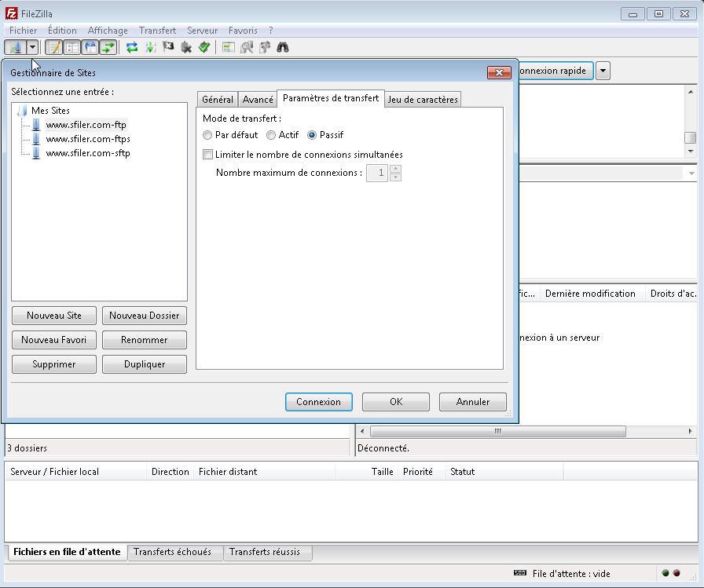This screenshot has height=588, width=704.
Task: Select the Passif transfer mode
Action: point(325,135)
